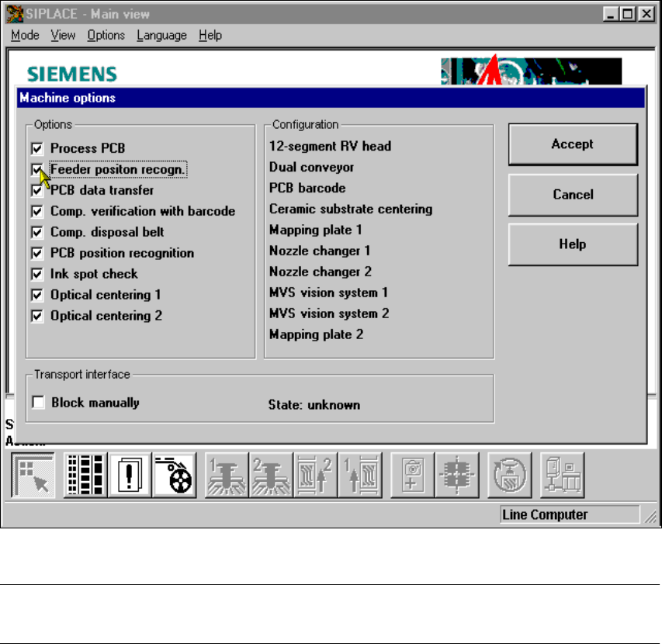Select PCB barcode configuration entry
Viewport: 662px width, 644px height.
coord(307,188)
